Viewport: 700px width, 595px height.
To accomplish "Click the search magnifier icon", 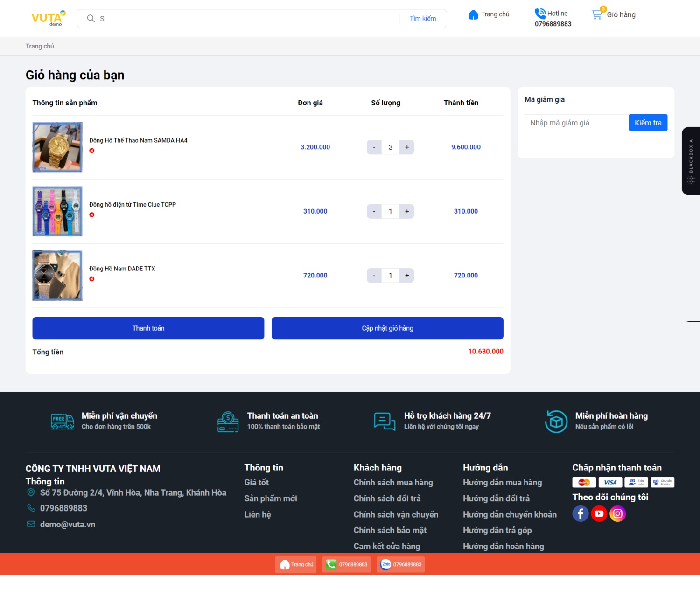I will 91,18.
